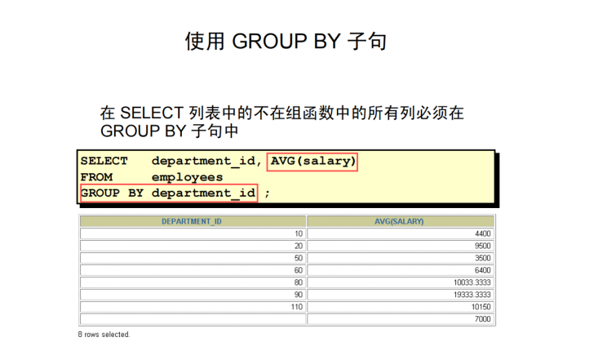Select the highlighted AVG(salary) expression in SQL
The height and width of the screenshot is (364, 594).
pos(313,162)
